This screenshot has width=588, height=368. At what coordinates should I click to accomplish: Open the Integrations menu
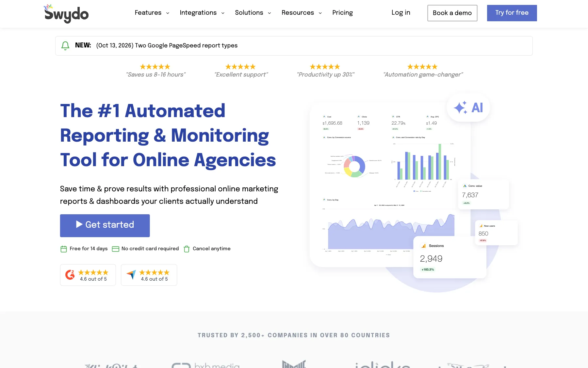tap(198, 13)
